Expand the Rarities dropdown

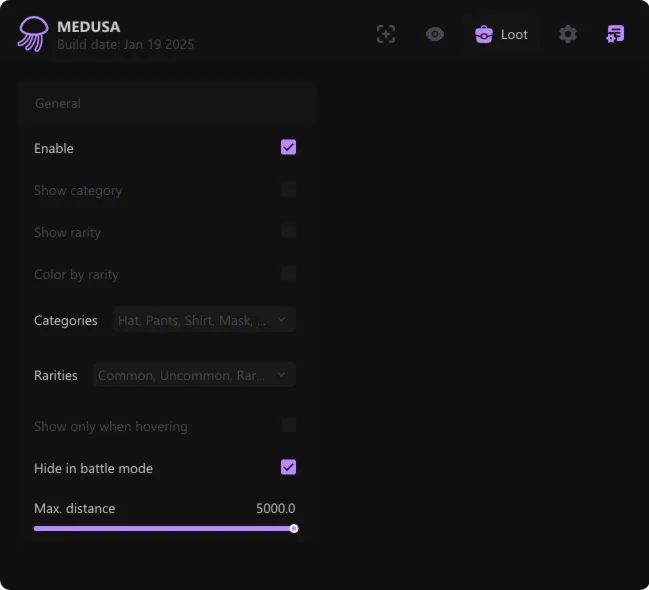[194, 375]
